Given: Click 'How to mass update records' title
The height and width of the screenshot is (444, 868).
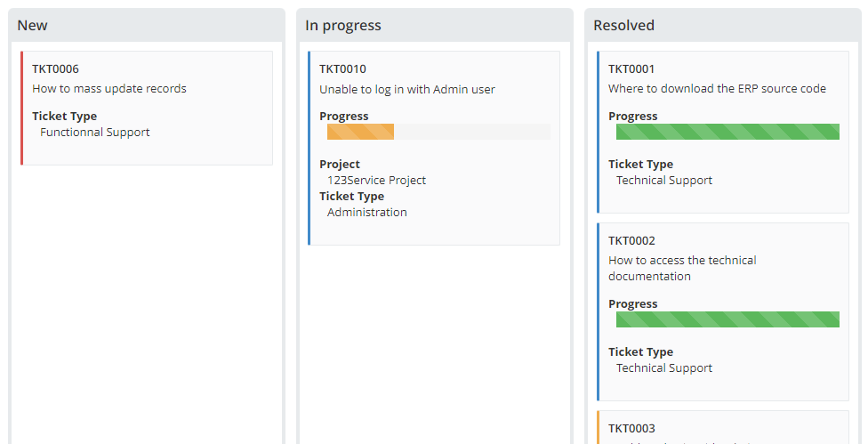Looking at the screenshot, I should coord(109,89).
